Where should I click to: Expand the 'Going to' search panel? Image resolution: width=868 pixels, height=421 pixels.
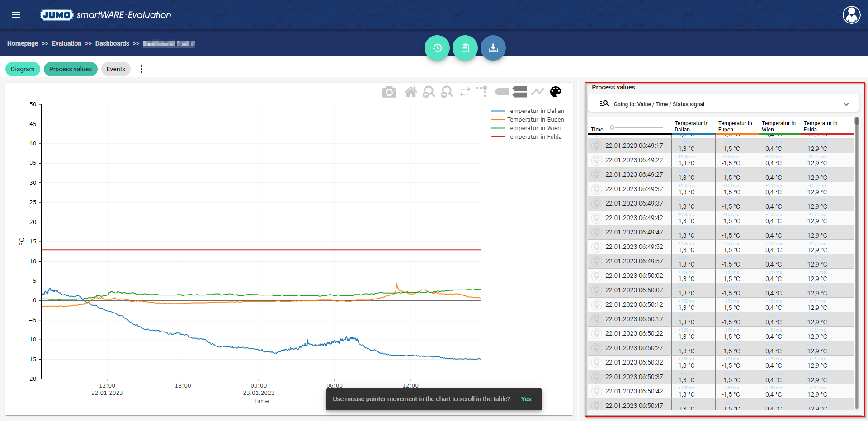coord(846,104)
